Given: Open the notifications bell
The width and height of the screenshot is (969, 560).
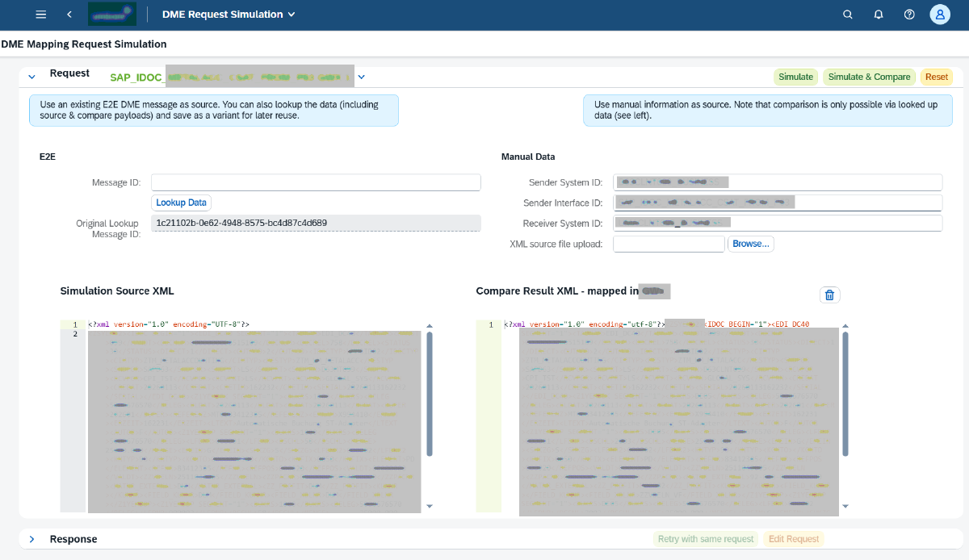Looking at the screenshot, I should (x=879, y=15).
